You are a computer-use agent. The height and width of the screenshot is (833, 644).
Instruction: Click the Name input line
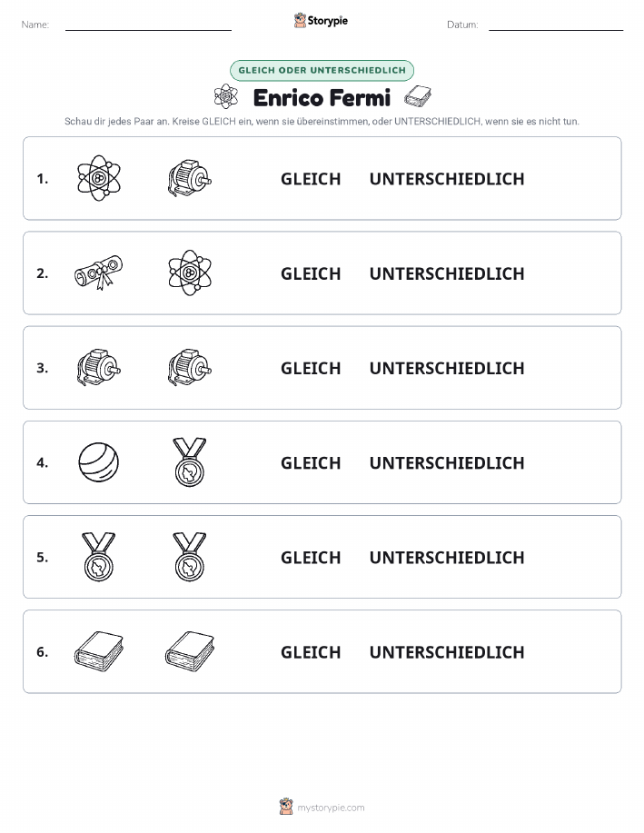click(x=148, y=25)
